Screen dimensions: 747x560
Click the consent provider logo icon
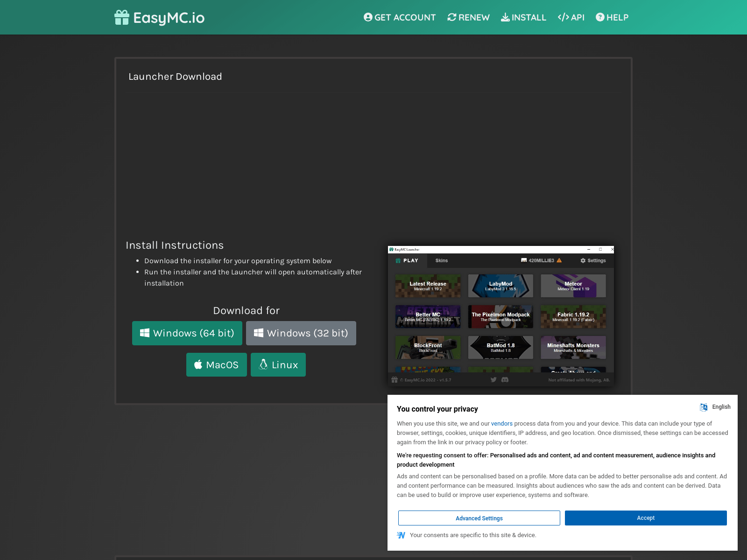point(401,535)
